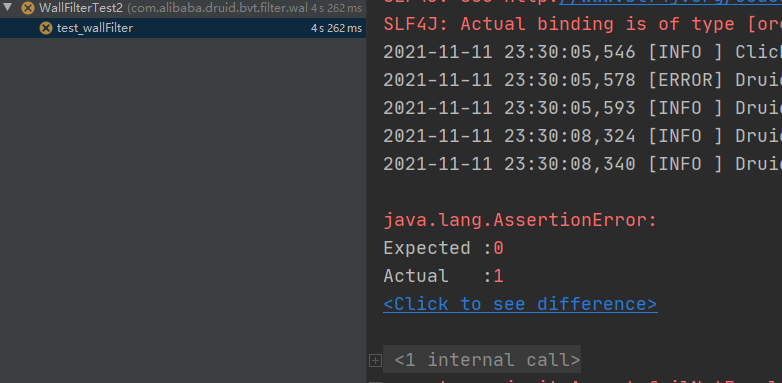Click the empty area of the test tree
782x383 pixels.
(183, 209)
